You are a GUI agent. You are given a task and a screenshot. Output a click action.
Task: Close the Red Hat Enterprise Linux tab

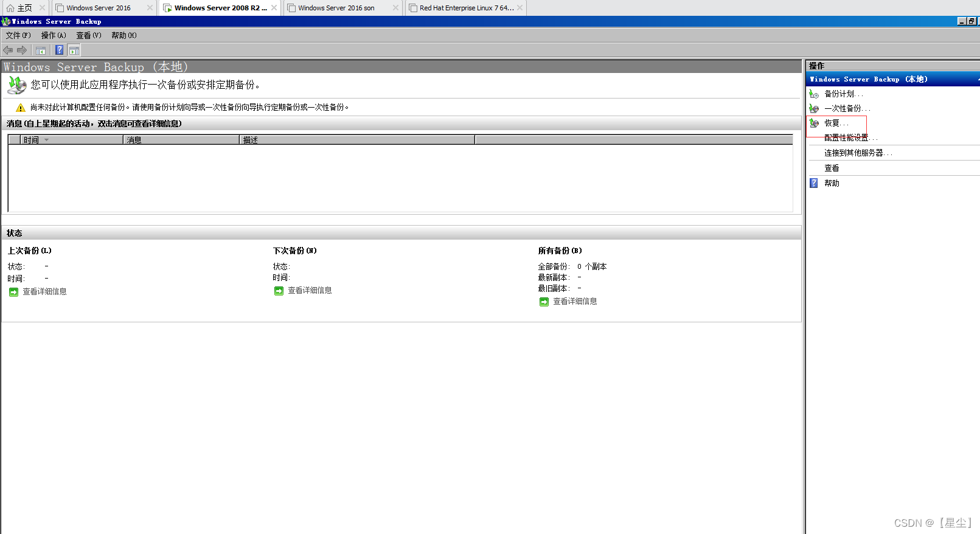click(520, 8)
